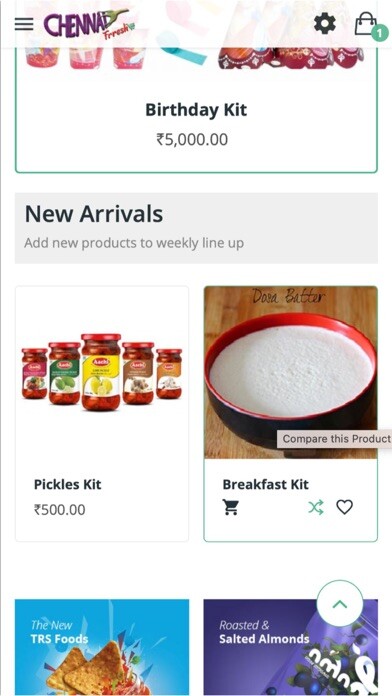Click the Pickles Kit jars image
Image resolution: width=392 pixels, height=696 pixels.
(x=102, y=372)
